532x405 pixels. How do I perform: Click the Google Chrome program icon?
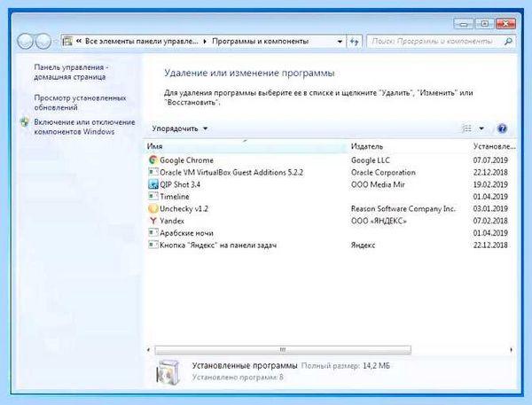coord(153,160)
